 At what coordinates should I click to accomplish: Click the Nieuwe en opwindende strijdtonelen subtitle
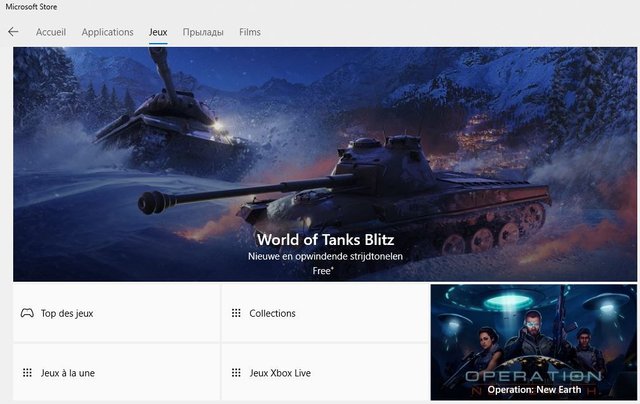(325, 256)
